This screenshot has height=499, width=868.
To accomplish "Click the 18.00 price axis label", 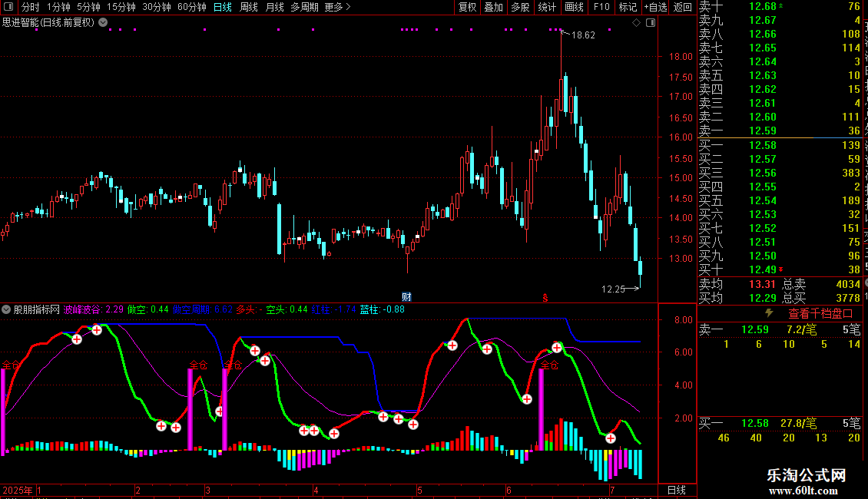I will (x=681, y=57).
